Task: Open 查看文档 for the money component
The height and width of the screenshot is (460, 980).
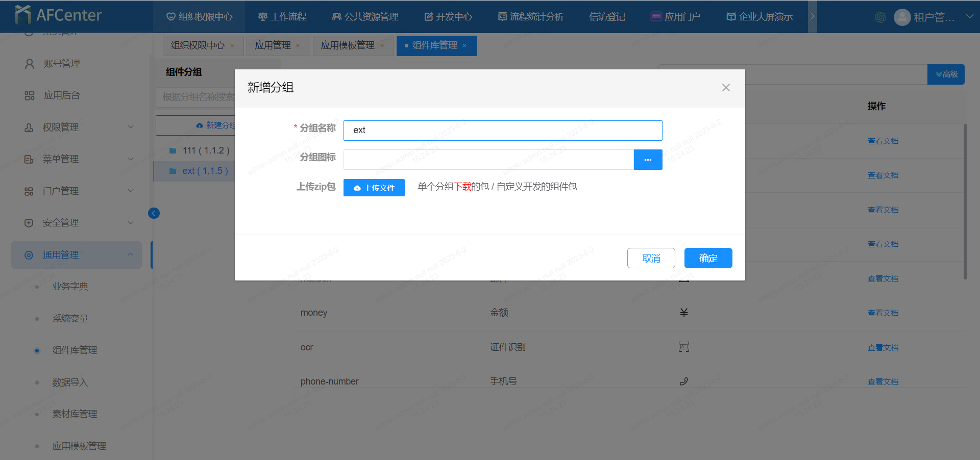Action: (x=883, y=313)
